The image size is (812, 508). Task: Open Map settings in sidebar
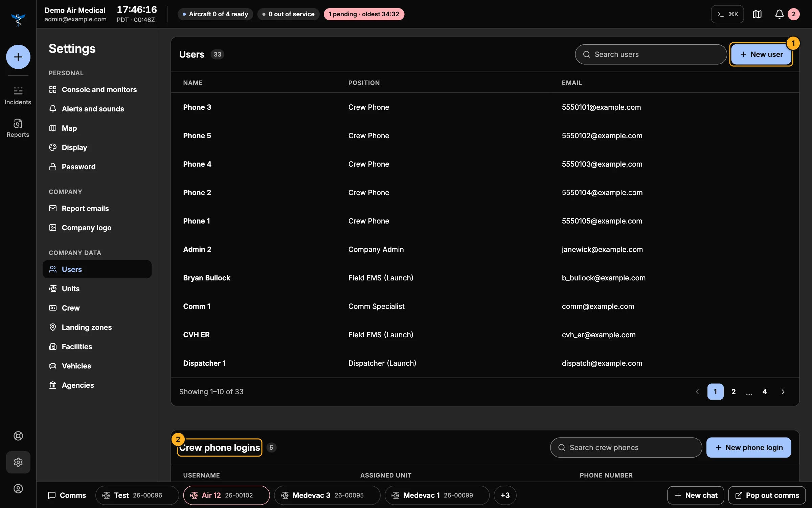click(97, 128)
